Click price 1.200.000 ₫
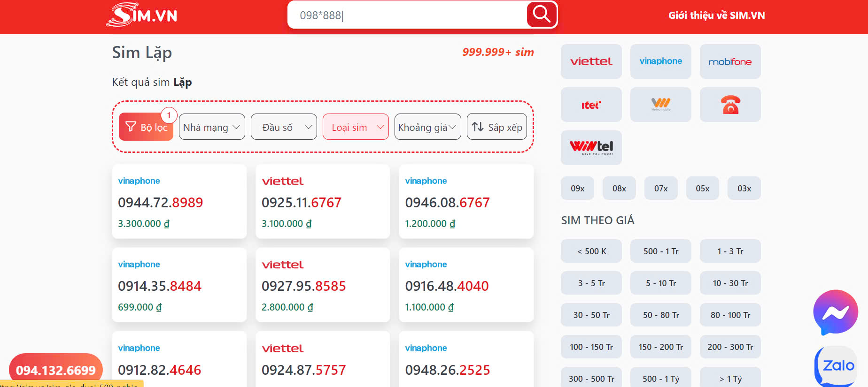This screenshot has width=868, height=387. 430,223
